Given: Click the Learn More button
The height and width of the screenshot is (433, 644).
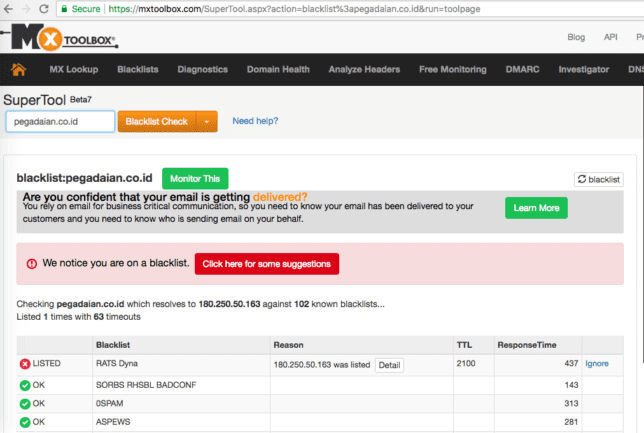Looking at the screenshot, I should click(535, 208).
